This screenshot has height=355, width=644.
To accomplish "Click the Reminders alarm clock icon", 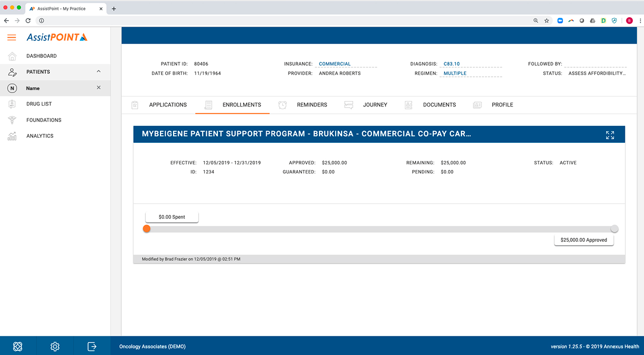I will tap(282, 105).
